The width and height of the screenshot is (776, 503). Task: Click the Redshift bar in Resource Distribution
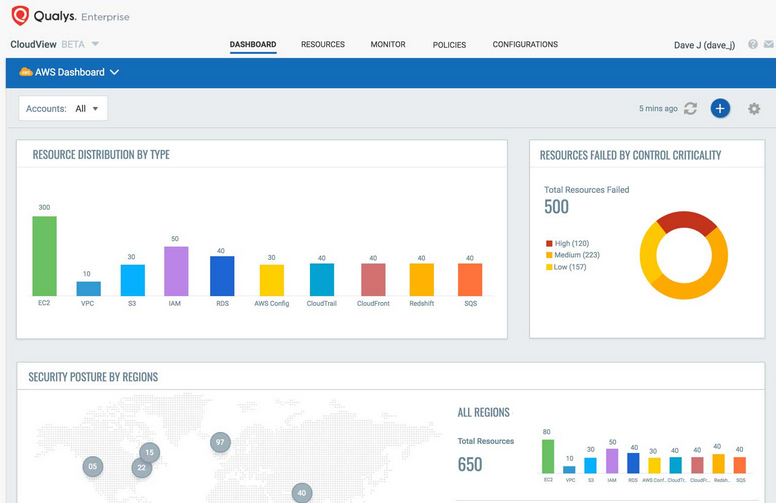[422, 280]
